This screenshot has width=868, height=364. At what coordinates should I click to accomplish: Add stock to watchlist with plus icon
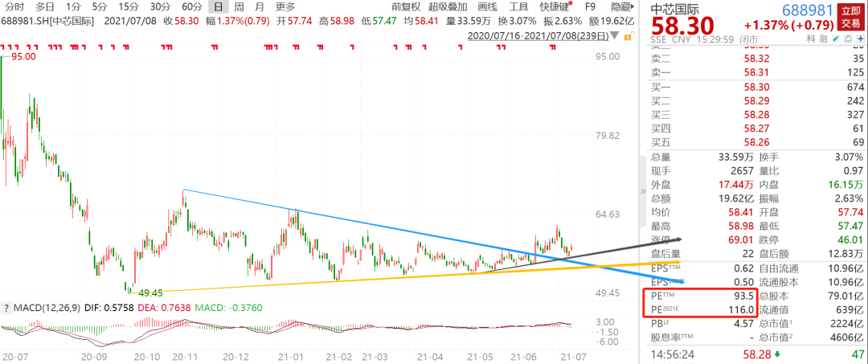pos(861,39)
